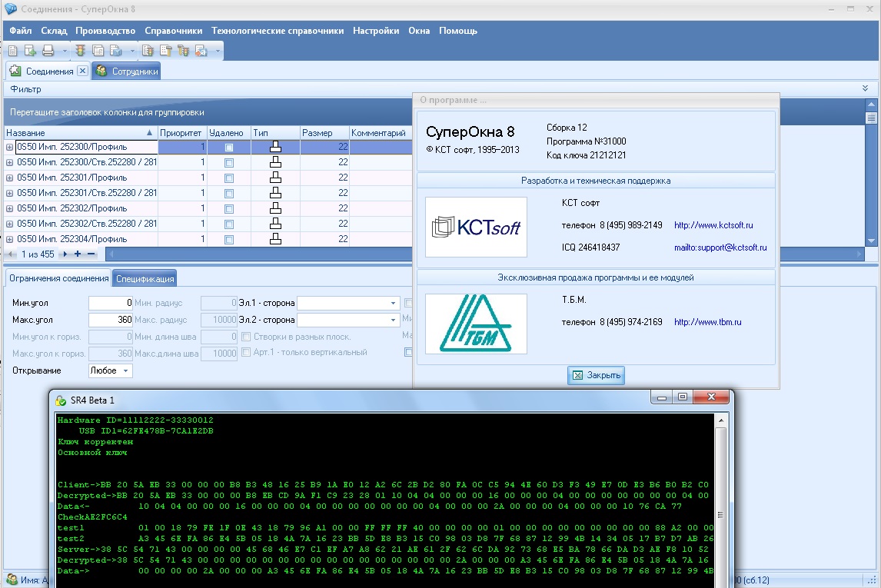Click the puzzle icon on Соединения tab

[15, 71]
